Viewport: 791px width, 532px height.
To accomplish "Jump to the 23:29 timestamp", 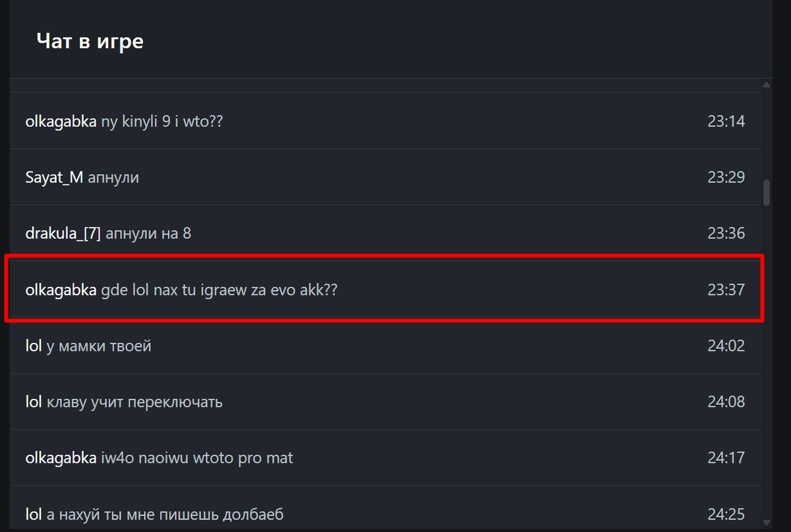I will coord(726,177).
